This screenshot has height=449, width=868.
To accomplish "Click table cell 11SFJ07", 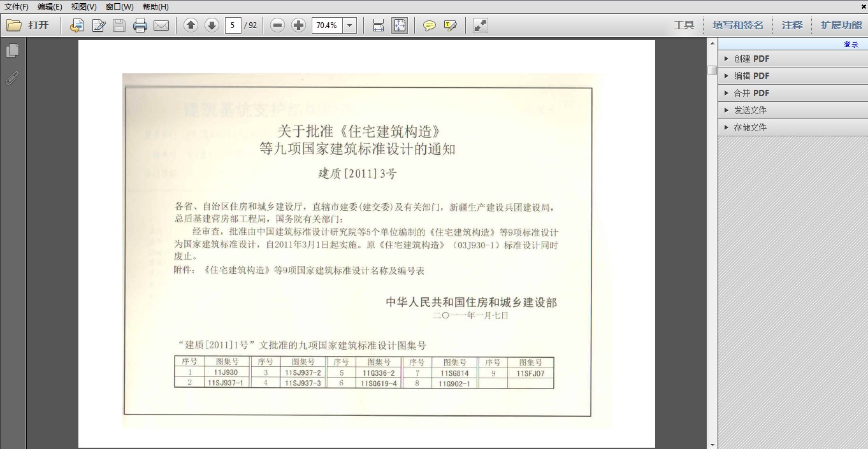I will pyautogui.click(x=530, y=373).
